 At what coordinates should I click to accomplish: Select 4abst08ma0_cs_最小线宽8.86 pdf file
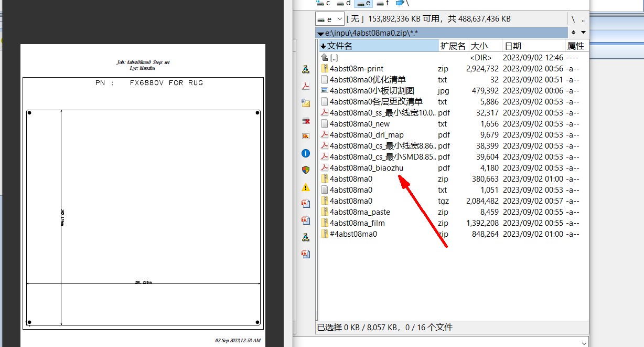pos(383,146)
